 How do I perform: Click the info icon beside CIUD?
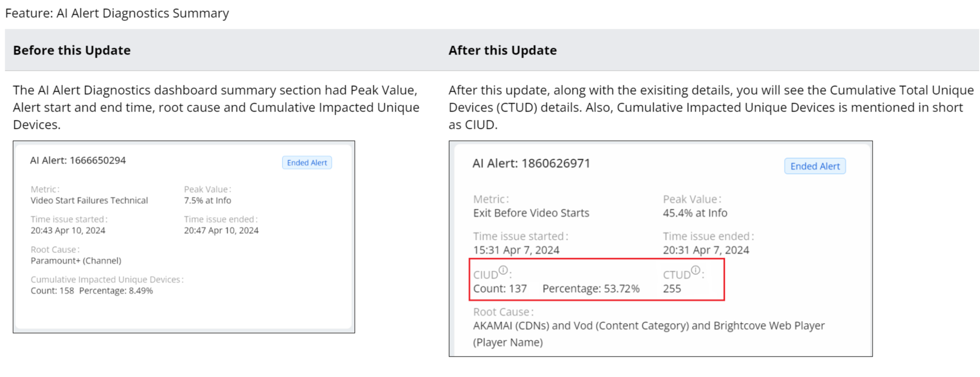click(x=503, y=270)
